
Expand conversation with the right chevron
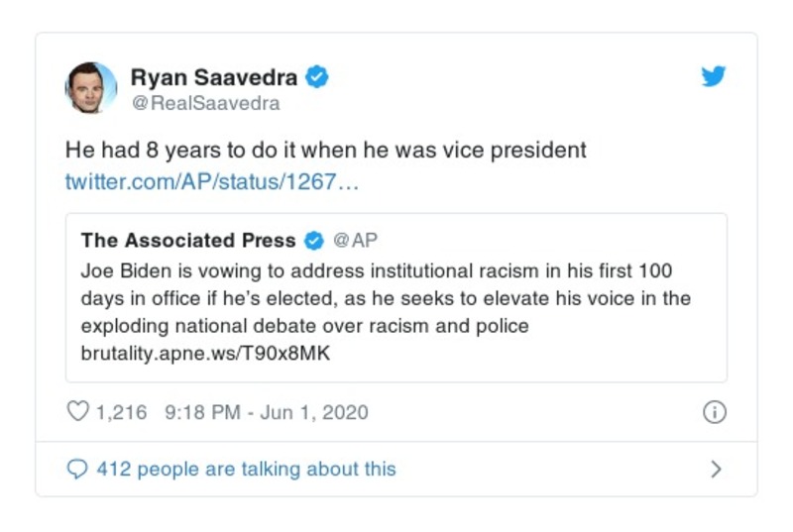[716, 470]
